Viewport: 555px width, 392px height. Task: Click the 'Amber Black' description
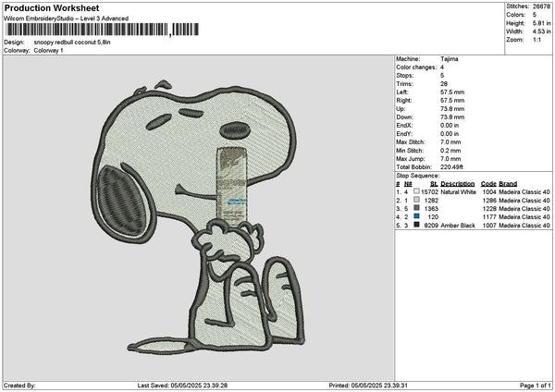click(458, 226)
